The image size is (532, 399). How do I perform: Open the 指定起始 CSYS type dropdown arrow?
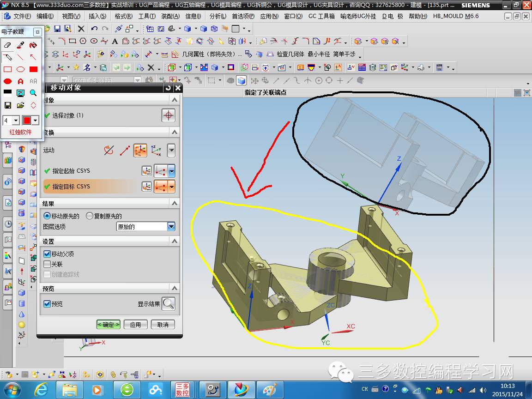(172, 171)
